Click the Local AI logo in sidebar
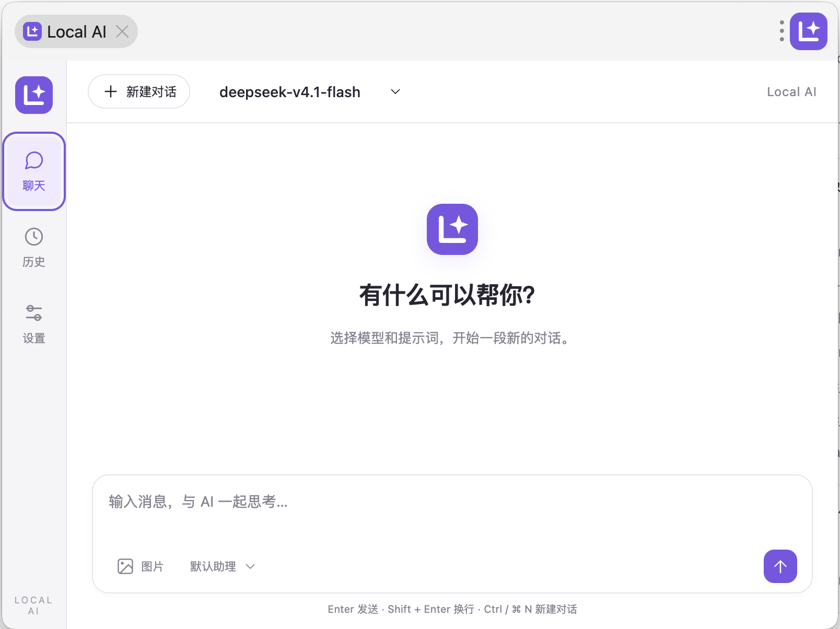 pos(34,95)
